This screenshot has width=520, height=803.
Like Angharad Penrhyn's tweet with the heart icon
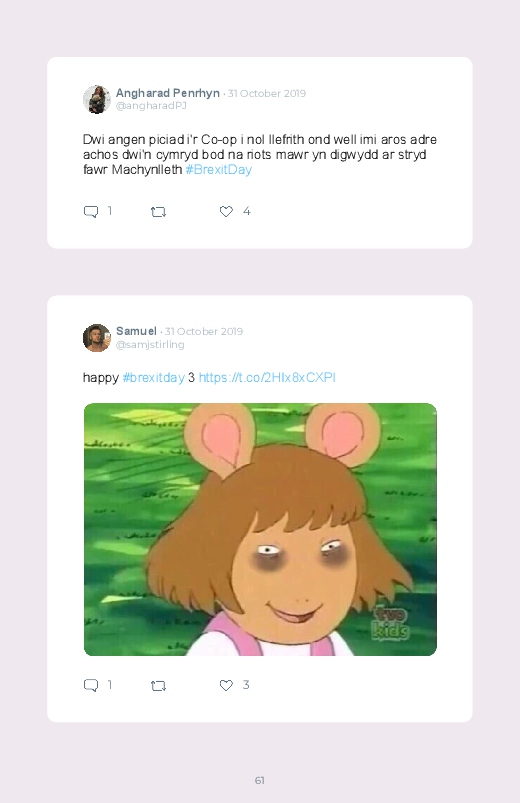[226, 211]
